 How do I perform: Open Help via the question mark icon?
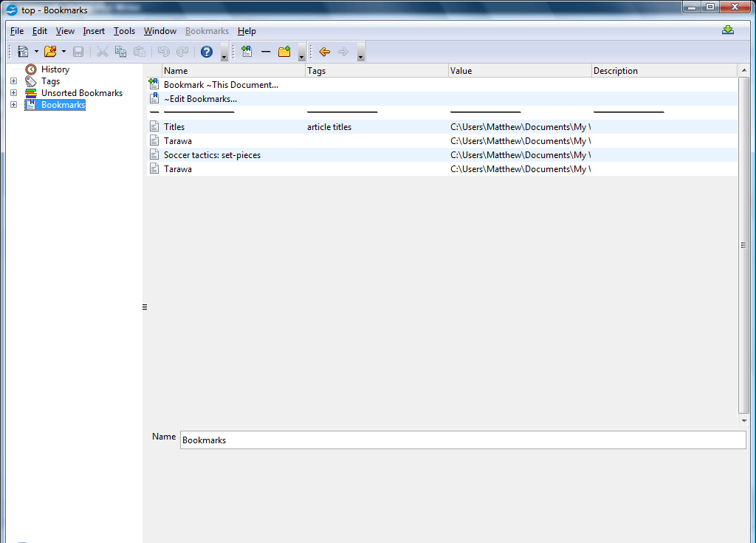(206, 52)
